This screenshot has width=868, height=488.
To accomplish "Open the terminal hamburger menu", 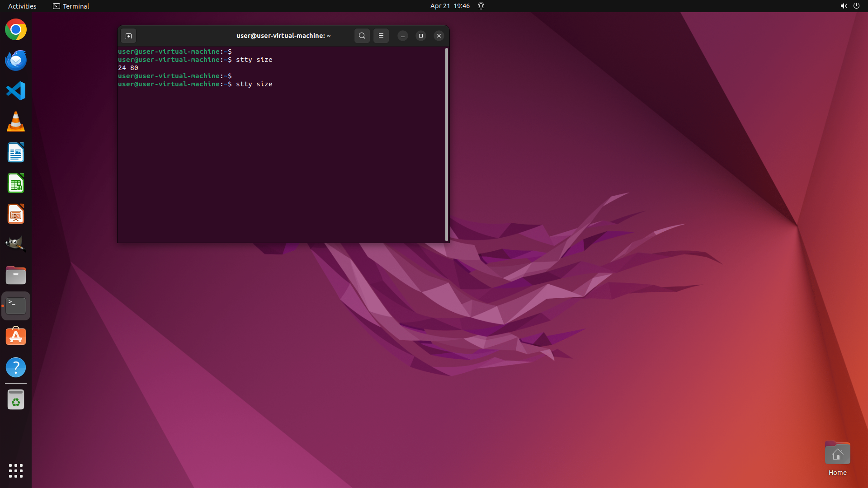I will tap(381, 36).
